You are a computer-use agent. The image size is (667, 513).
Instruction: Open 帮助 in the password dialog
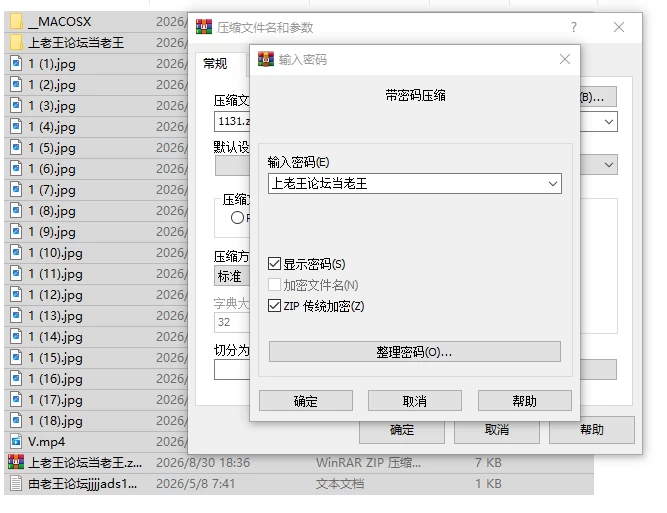pos(524,401)
